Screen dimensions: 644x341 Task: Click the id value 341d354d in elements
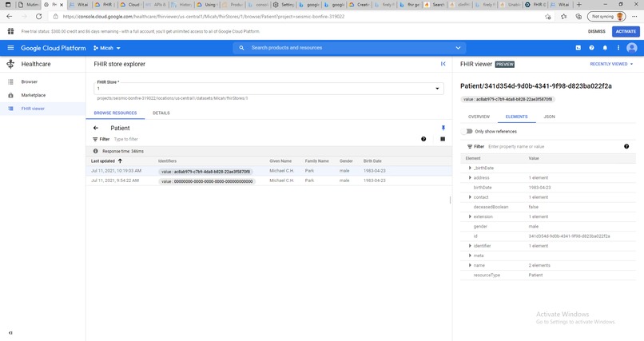point(569,236)
